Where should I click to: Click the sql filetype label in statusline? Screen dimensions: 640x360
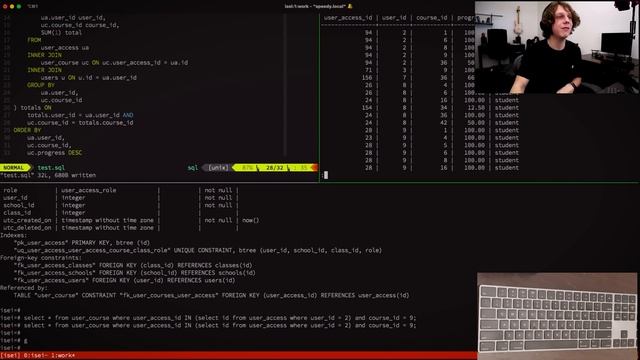click(193, 168)
